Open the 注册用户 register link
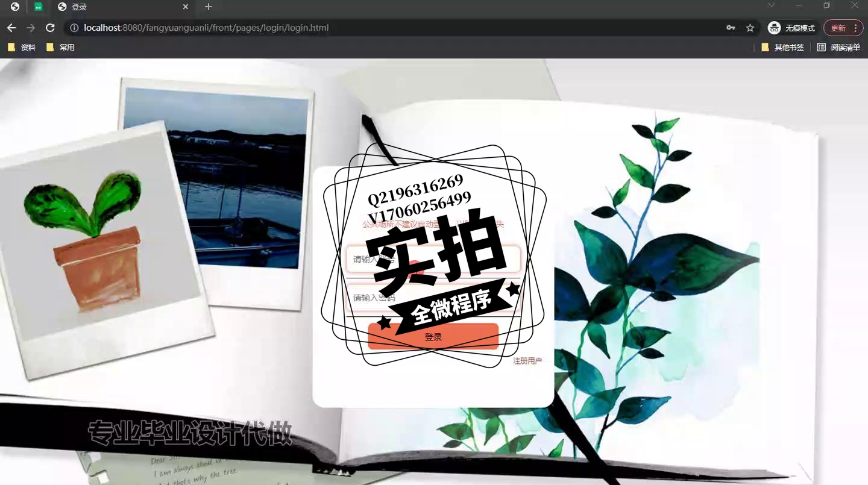Image resolution: width=868 pixels, height=485 pixels. pyautogui.click(x=527, y=361)
